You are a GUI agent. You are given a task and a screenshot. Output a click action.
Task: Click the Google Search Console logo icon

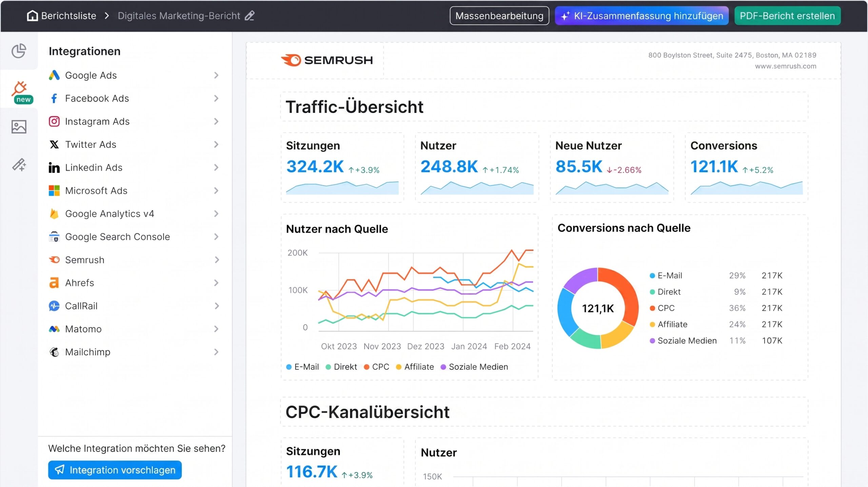(x=54, y=237)
